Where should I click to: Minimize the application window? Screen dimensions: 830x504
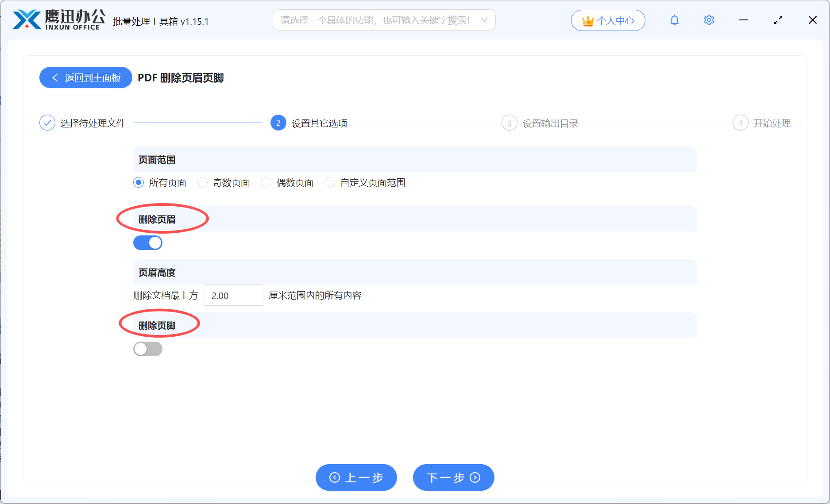744,20
